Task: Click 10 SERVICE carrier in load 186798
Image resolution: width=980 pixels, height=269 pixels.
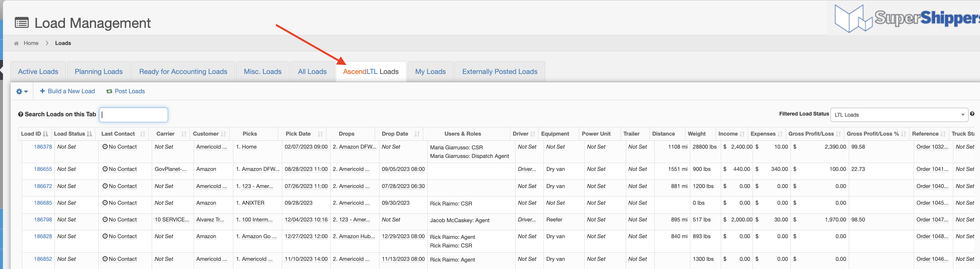Action: (172, 220)
